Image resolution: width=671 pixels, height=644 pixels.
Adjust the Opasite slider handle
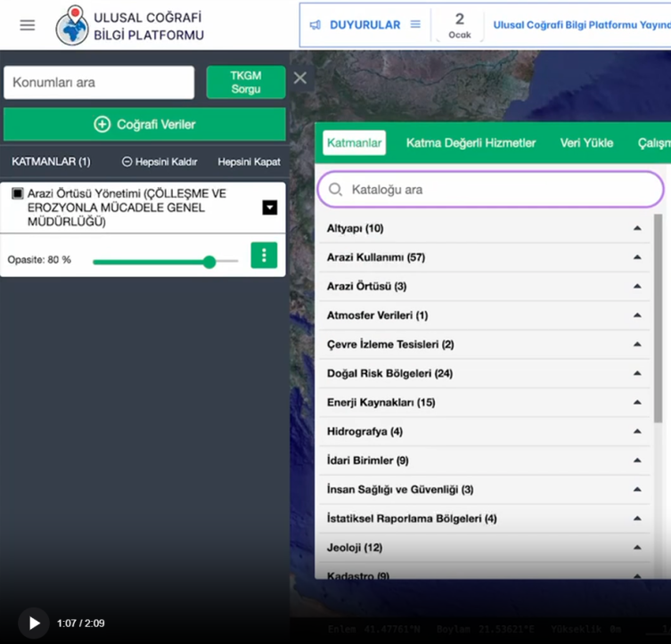pos(209,262)
